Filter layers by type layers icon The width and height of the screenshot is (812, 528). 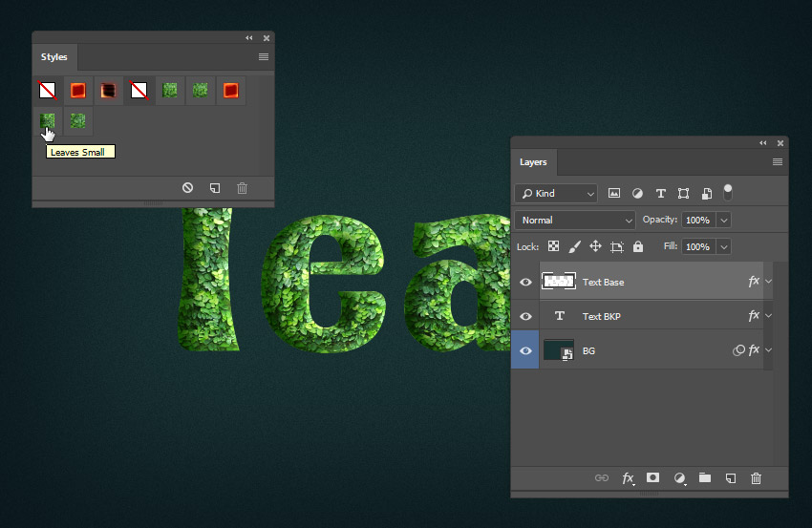pyautogui.click(x=660, y=194)
